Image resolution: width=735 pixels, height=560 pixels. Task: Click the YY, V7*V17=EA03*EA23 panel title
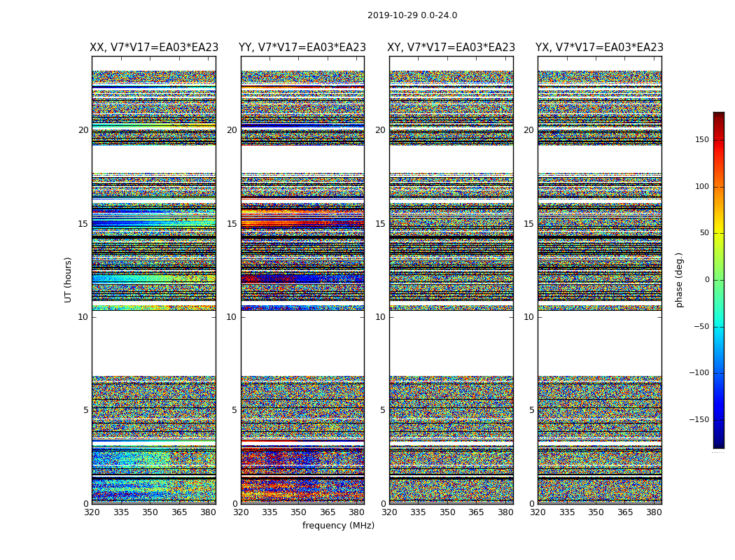pyautogui.click(x=302, y=48)
